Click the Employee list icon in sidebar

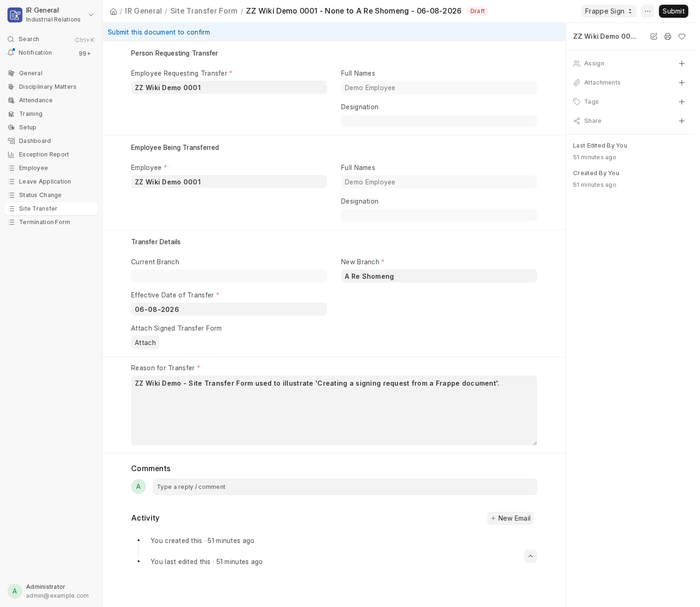11,168
